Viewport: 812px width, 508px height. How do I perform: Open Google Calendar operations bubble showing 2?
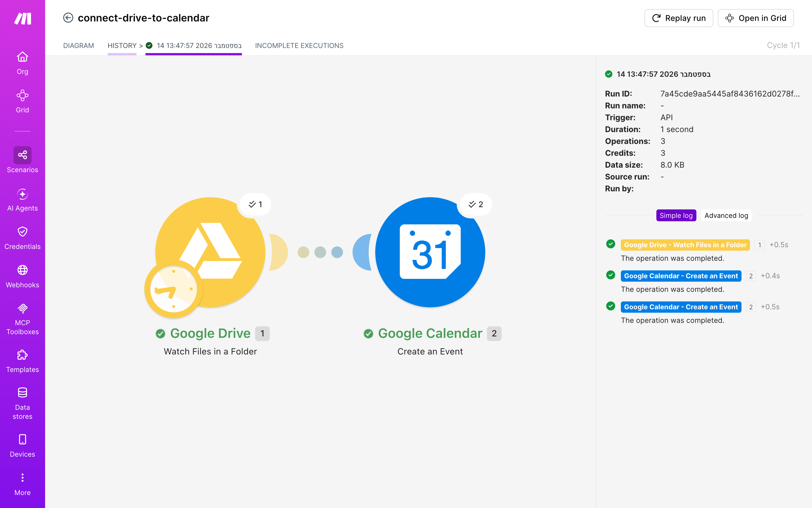(x=476, y=204)
